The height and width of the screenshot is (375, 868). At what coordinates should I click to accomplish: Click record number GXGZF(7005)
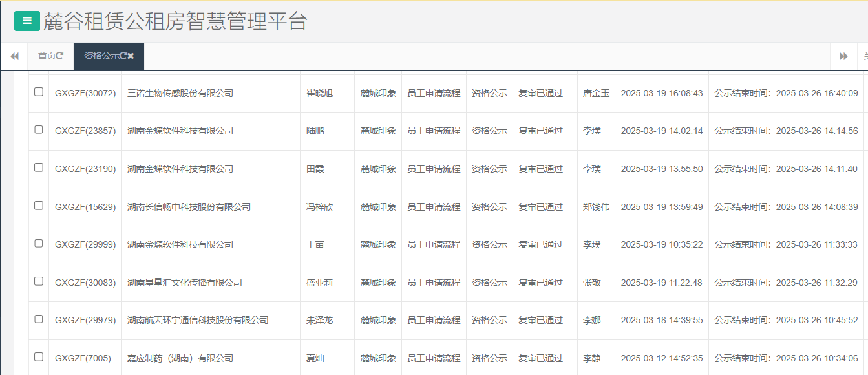pyautogui.click(x=83, y=358)
